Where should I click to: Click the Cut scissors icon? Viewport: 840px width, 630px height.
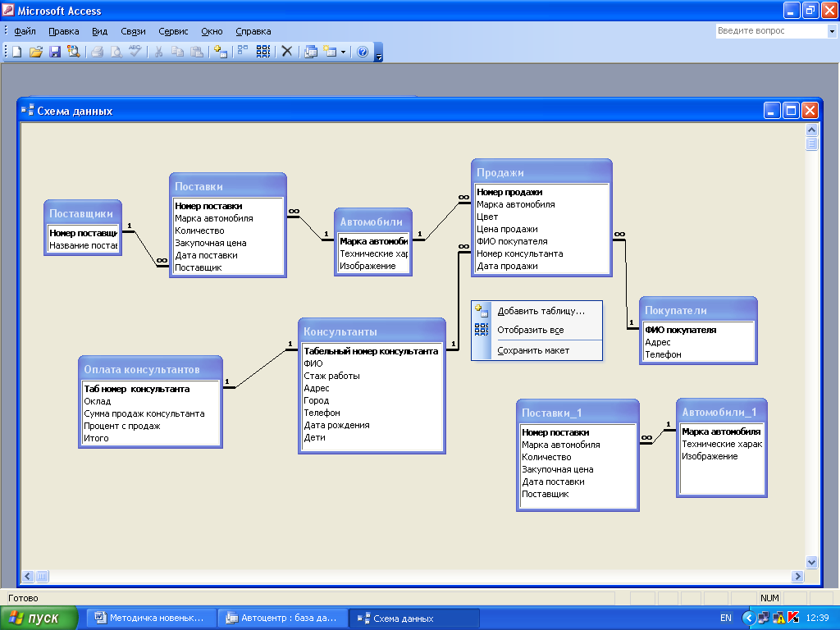158,52
